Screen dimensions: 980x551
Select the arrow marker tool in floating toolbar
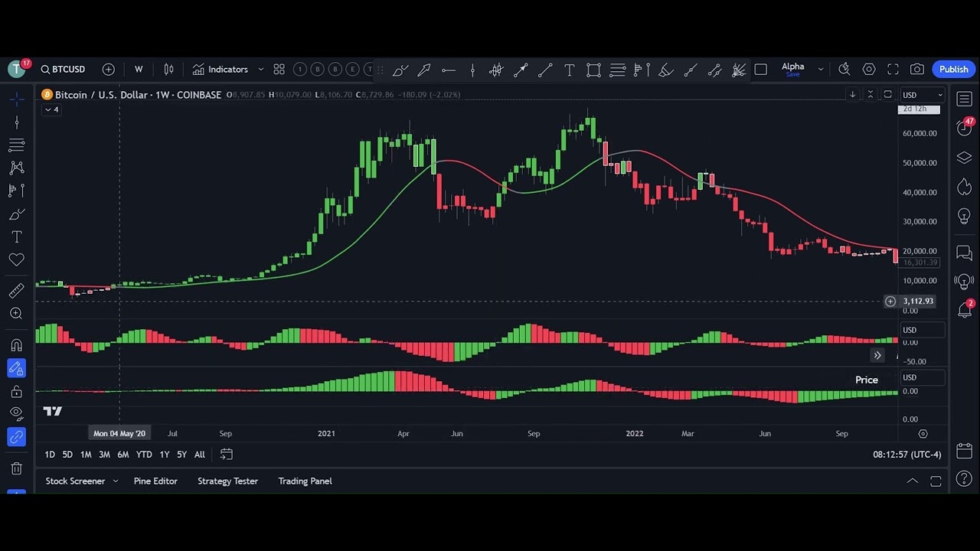pyautogui.click(x=424, y=70)
